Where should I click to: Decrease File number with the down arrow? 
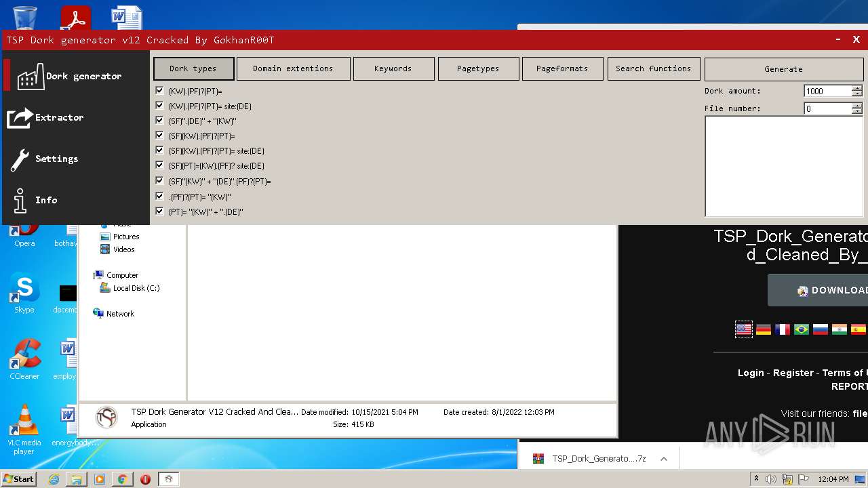(857, 111)
